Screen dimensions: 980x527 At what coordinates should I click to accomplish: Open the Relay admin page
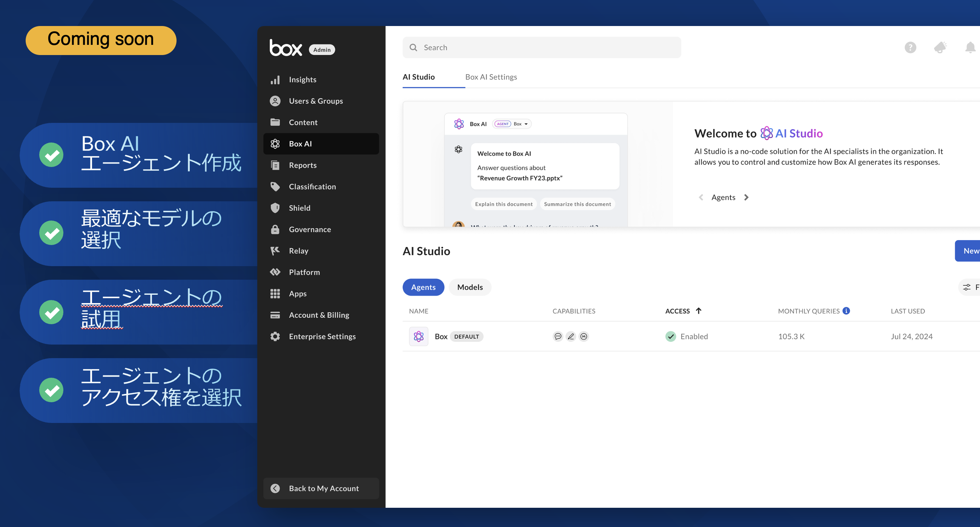(298, 251)
